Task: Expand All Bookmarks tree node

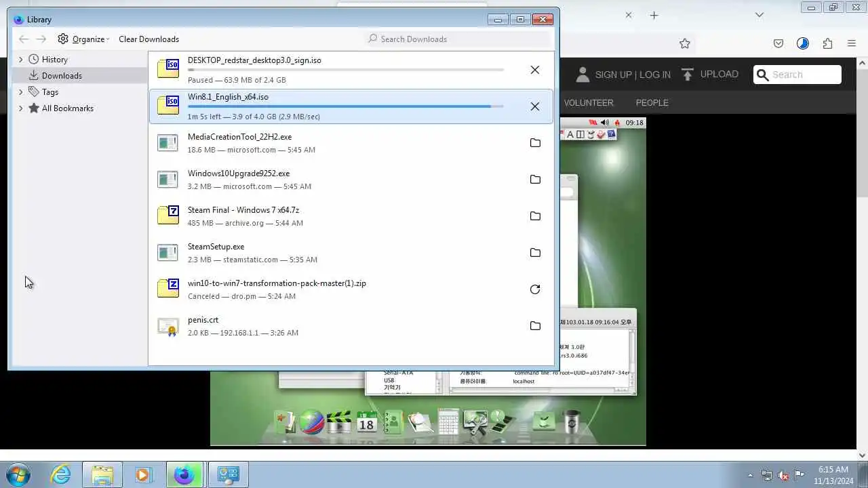Action: (x=20, y=108)
